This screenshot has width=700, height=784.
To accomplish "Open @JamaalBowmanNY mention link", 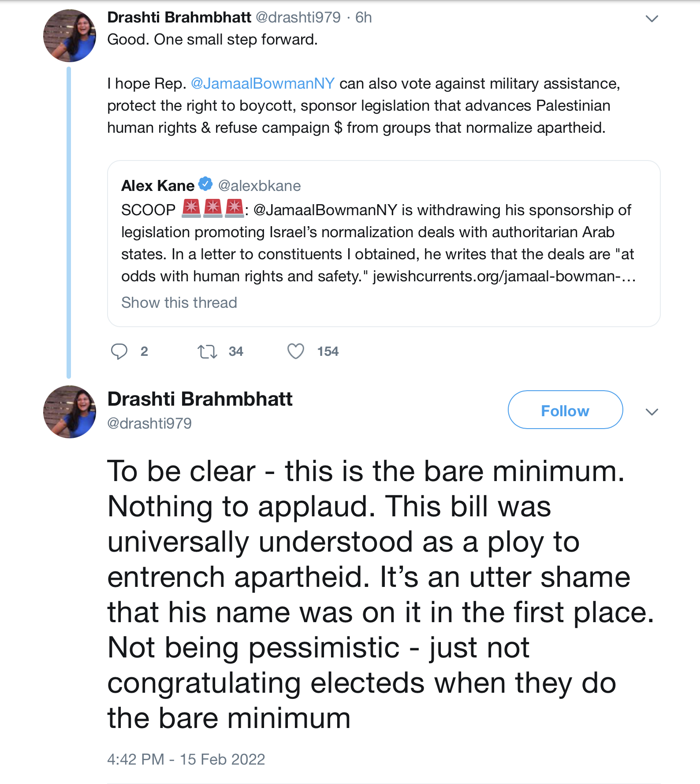I will click(263, 83).
